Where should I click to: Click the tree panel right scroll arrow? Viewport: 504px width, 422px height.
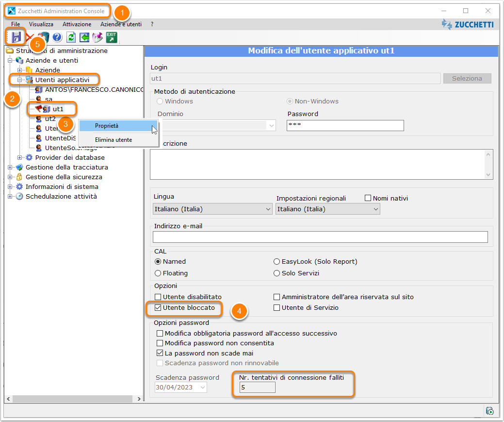click(x=139, y=399)
